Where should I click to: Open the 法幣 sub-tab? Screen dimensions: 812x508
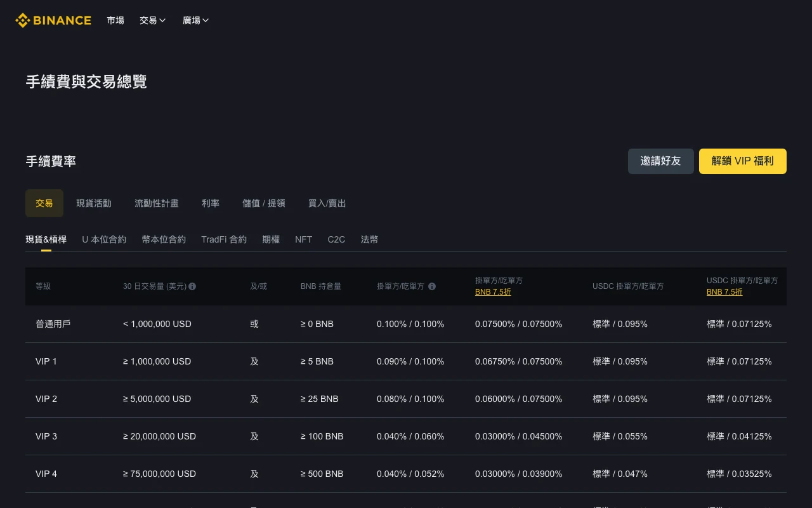click(x=369, y=239)
